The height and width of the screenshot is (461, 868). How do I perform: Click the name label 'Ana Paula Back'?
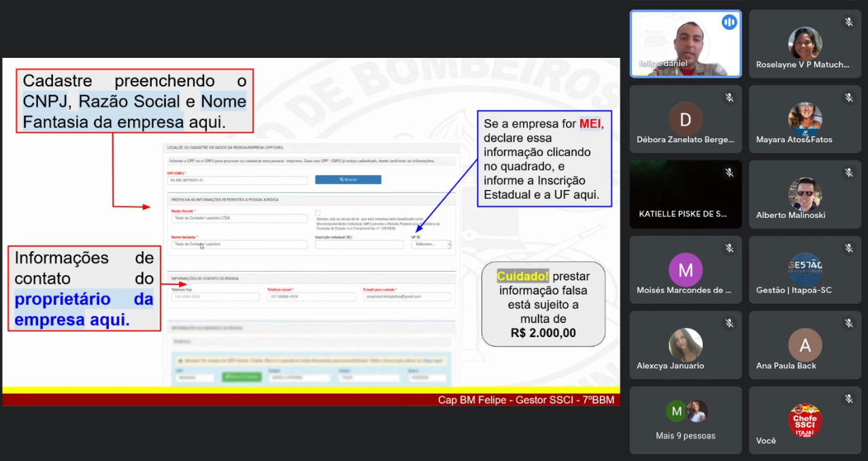point(786,366)
